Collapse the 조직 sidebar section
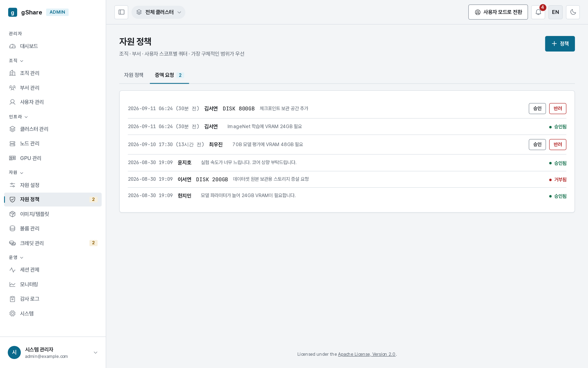Image resolution: width=588 pixels, height=368 pixels. pos(16,61)
